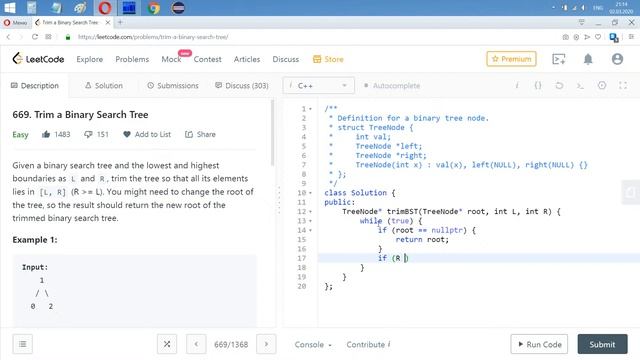This screenshot has height=360, width=640.
Task: Collapse code fold at line 1
Action: tap(310, 109)
